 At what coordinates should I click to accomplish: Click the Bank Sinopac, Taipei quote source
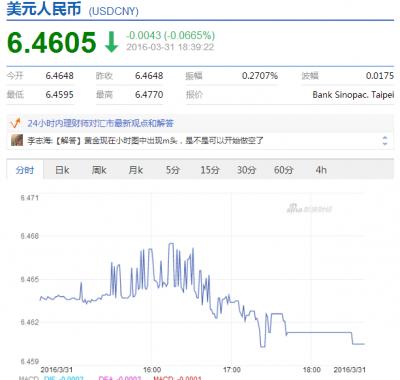(x=353, y=95)
